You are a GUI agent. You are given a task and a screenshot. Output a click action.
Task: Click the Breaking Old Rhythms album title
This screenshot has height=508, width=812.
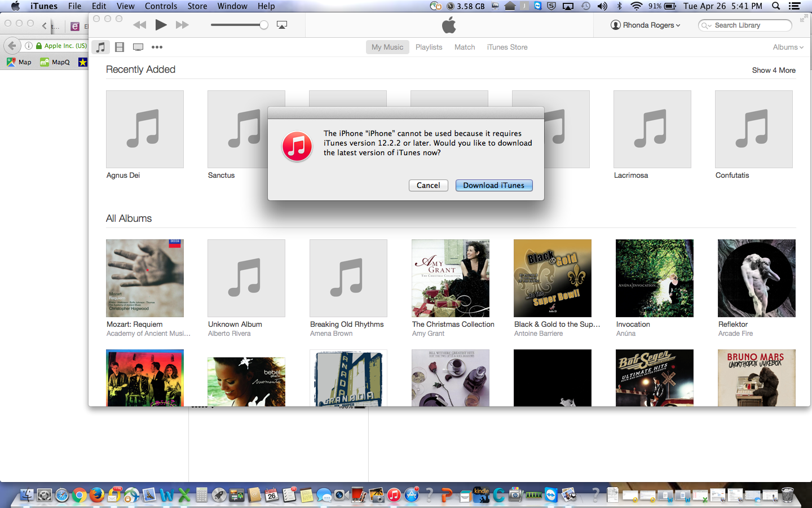coord(347,325)
